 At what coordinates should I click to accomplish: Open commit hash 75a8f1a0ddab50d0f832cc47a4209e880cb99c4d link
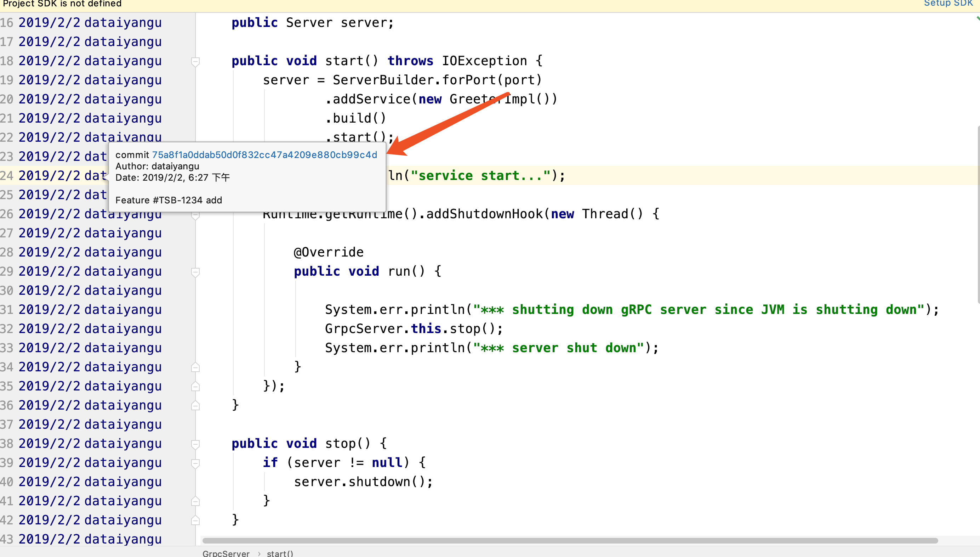264,155
